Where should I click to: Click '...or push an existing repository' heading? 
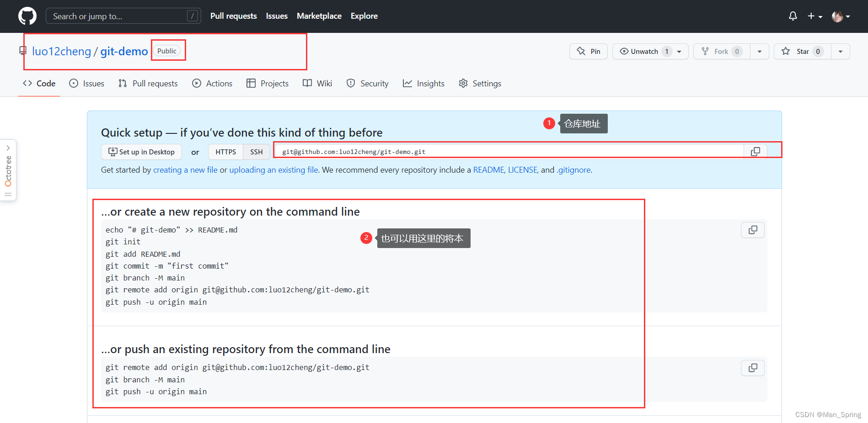click(x=246, y=349)
